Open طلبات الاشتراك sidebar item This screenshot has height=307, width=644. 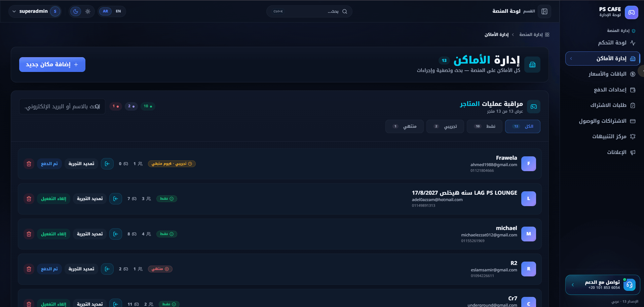point(603,105)
